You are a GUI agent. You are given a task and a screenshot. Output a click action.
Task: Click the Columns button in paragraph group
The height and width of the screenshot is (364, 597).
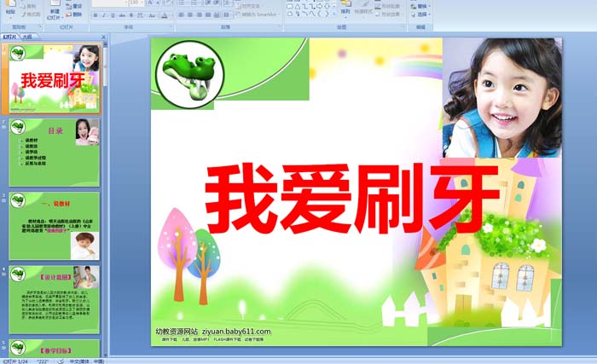(x=227, y=14)
